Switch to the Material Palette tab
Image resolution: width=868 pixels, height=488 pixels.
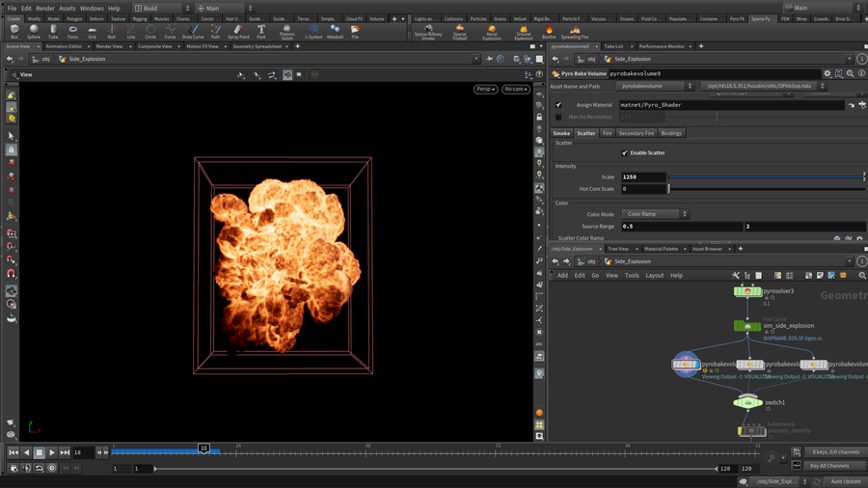[x=661, y=249]
